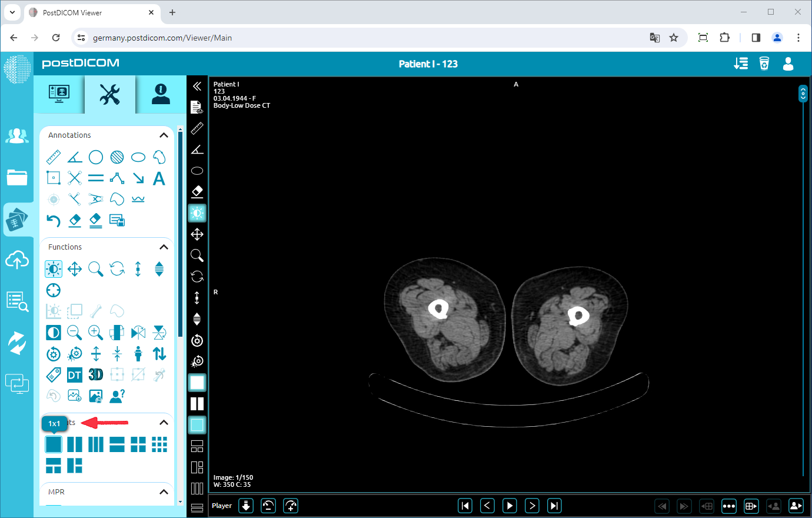The height and width of the screenshot is (518, 812).
Task: Select the 1x1 single image layout
Action: [x=54, y=444]
